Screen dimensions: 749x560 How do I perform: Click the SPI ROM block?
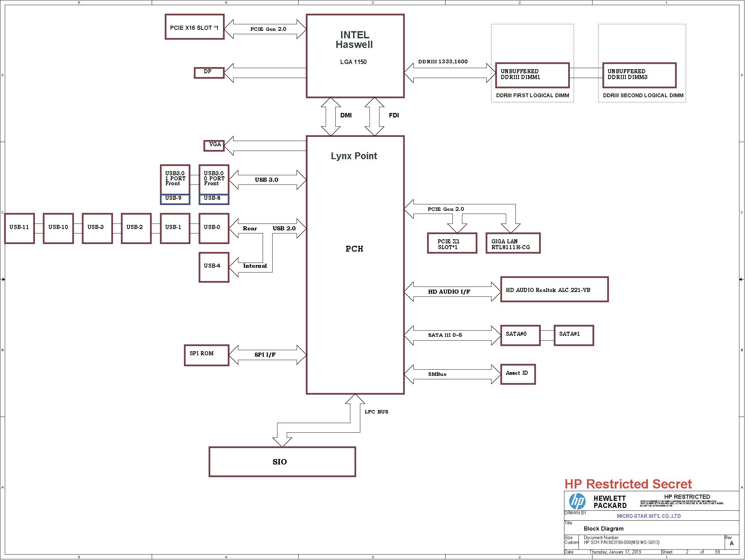(207, 355)
